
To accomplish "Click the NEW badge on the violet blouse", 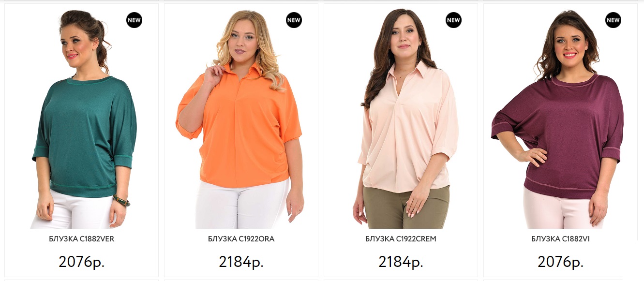I will tap(613, 20).
